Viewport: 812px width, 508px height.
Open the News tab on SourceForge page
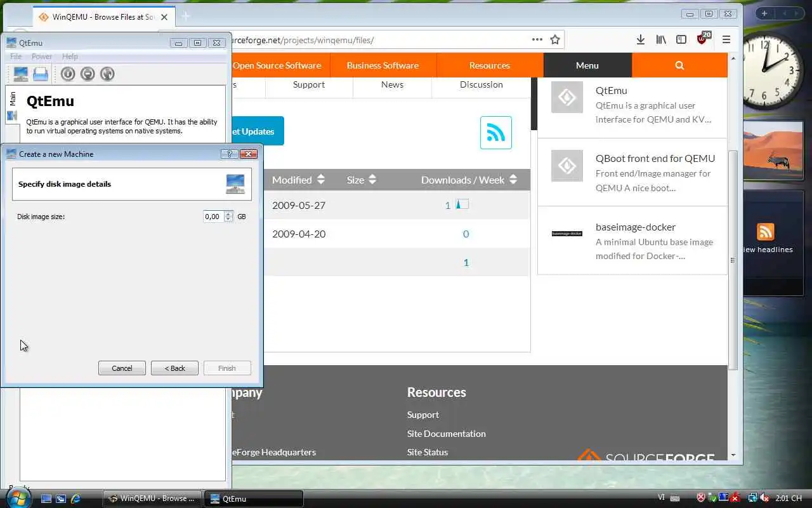pos(392,84)
